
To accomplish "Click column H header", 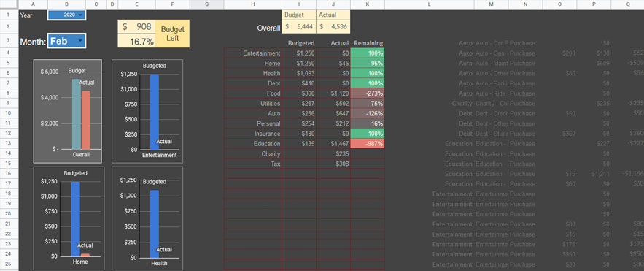I will 252,4.
